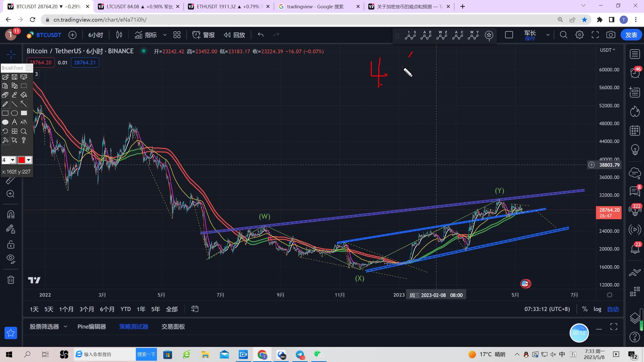Click the candlestick chart style button

pyautogui.click(x=119, y=35)
